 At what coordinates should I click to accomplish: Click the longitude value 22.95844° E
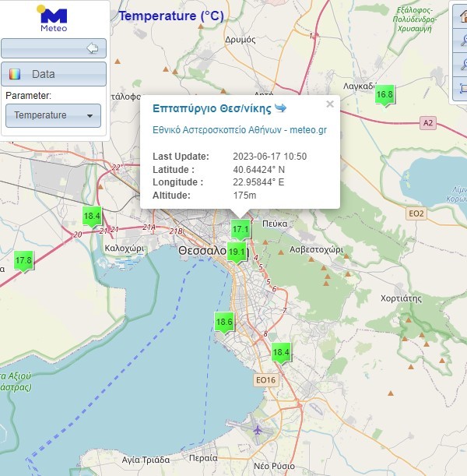pos(258,182)
